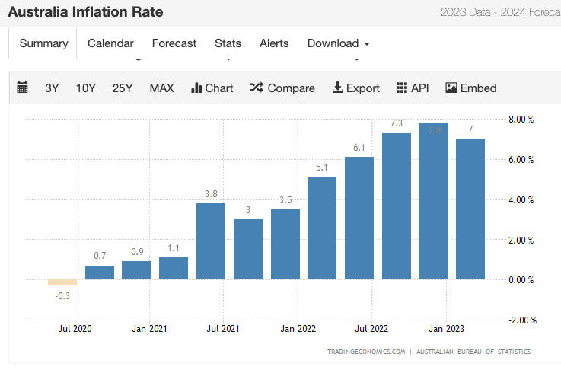The image size is (561, 392).
Task: Click the Jul 2020 axis label
Action: [75, 329]
